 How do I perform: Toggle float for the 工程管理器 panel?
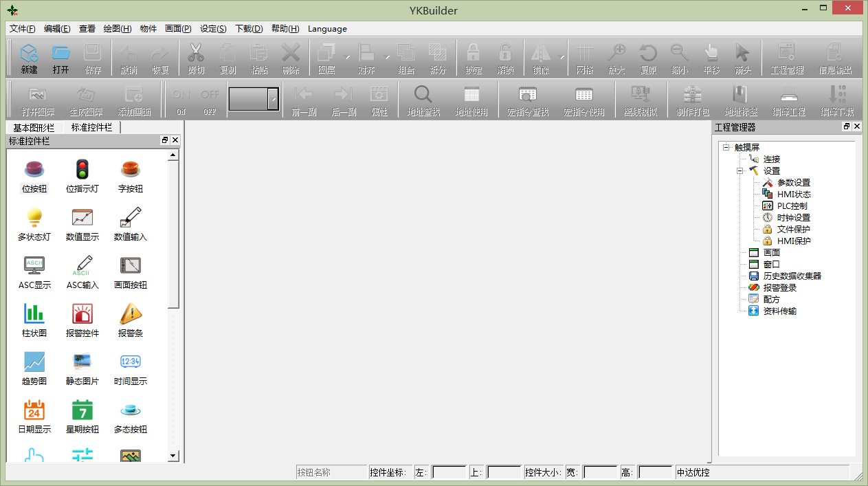click(847, 127)
